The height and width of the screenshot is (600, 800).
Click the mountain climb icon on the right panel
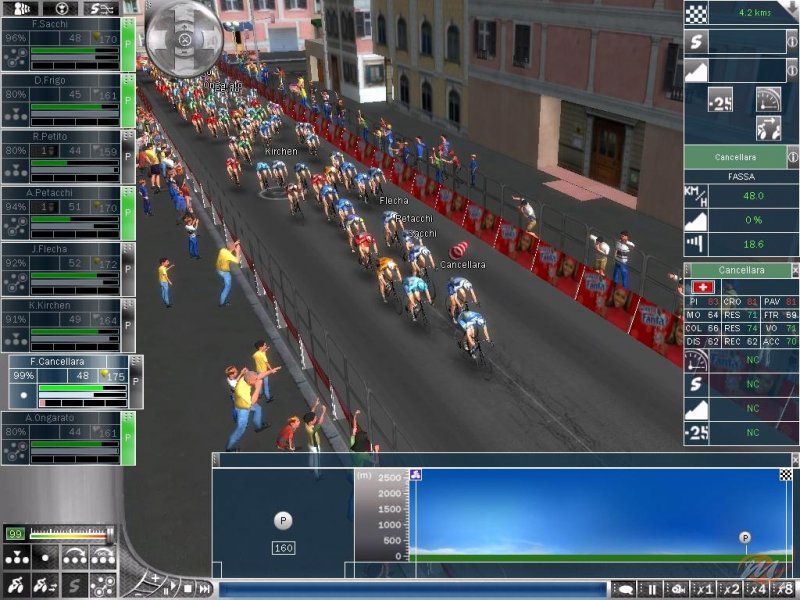pyautogui.click(x=693, y=69)
